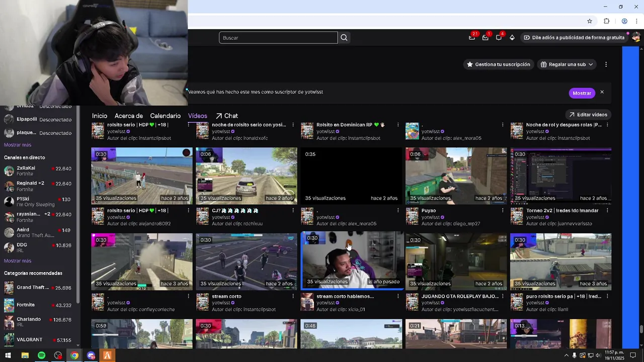Open options for noche de rolsito serio clip
Image resolution: width=644 pixels, height=362 pixels.
(293, 125)
